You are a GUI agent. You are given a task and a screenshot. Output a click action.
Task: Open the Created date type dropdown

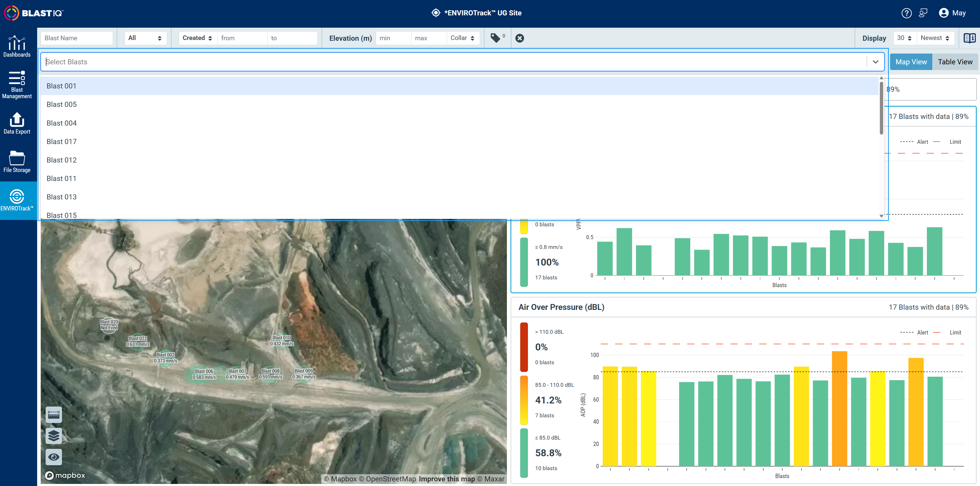(198, 38)
